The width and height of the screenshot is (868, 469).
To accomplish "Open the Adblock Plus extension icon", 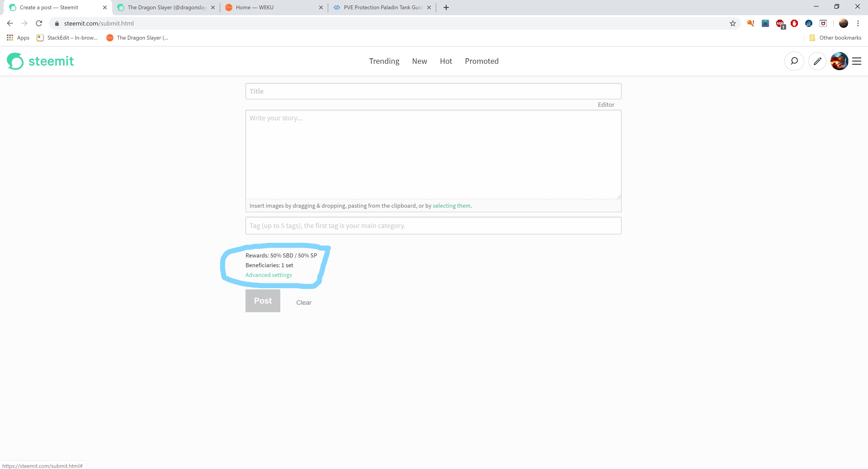I will (779, 23).
